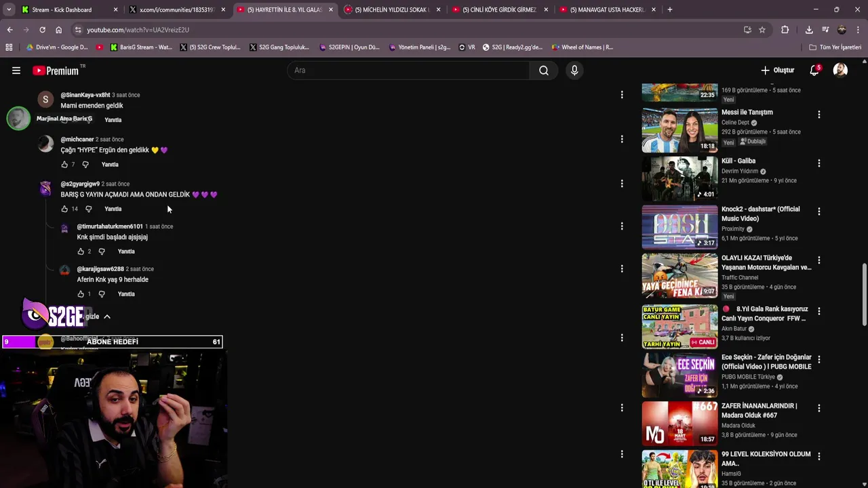
Task: Open options menu for @timurtahaturkmen6101 reply
Action: tap(622, 226)
